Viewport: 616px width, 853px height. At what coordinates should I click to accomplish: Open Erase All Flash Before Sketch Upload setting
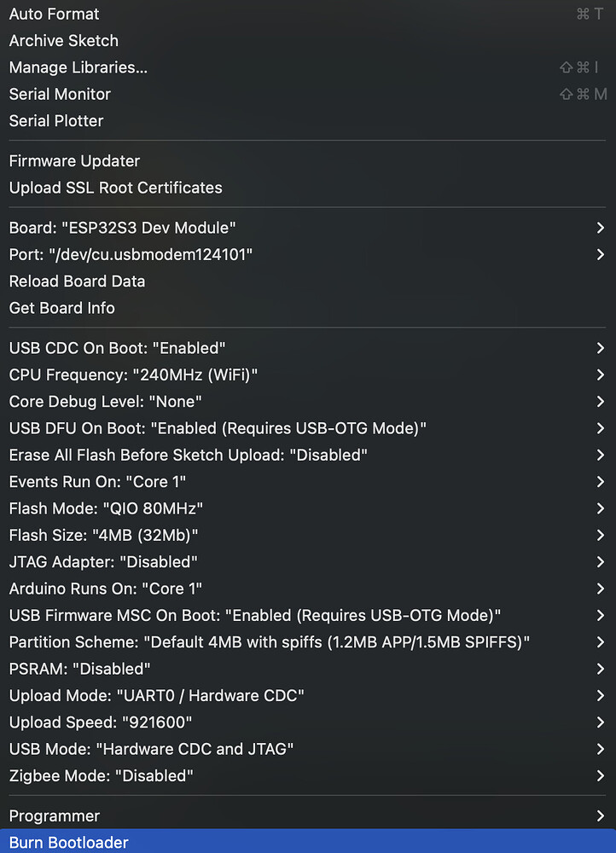(x=188, y=455)
